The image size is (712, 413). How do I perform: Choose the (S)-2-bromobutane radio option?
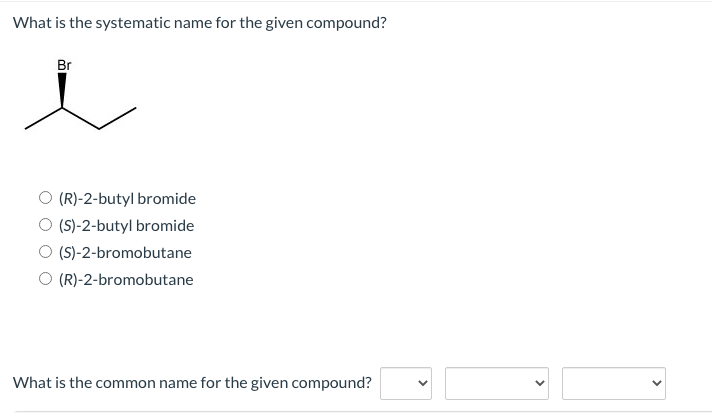tap(45, 252)
